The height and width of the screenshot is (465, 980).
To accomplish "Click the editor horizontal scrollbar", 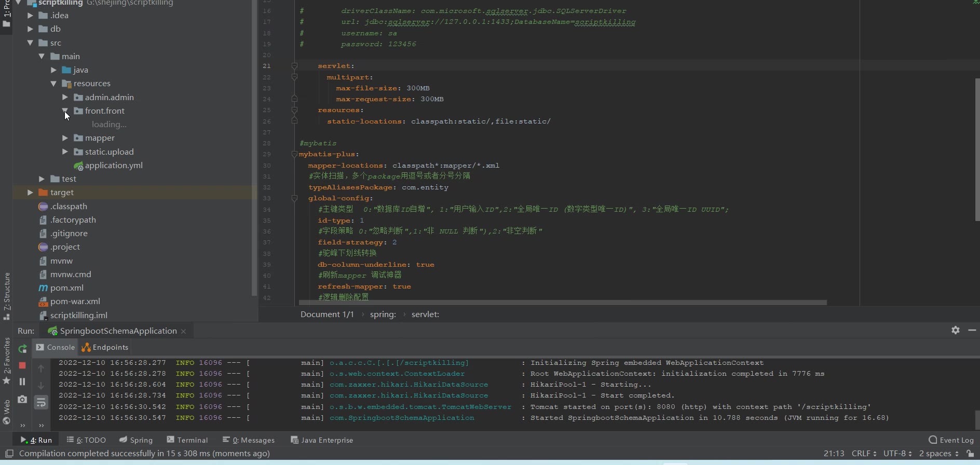I will click(x=562, y=302).
